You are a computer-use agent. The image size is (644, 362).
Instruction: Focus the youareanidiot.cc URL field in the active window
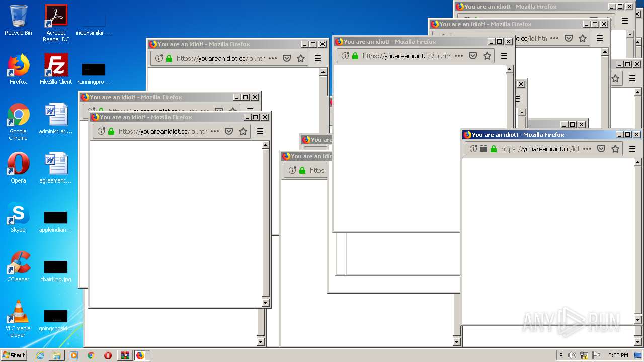[540, 149]
